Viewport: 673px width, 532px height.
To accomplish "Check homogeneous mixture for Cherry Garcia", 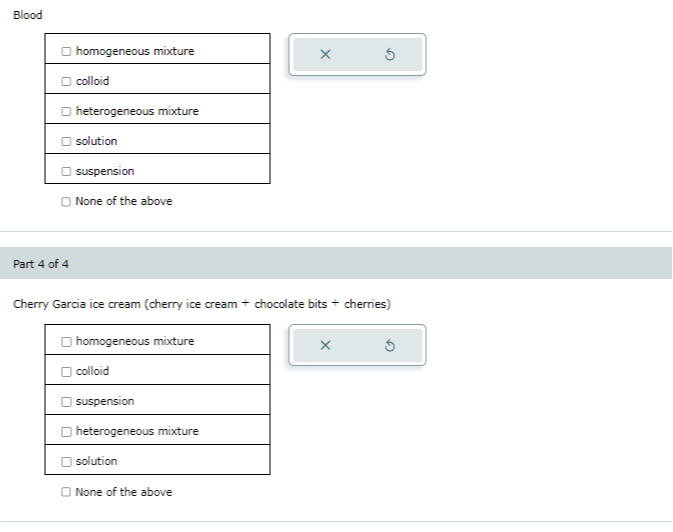I will point(66,341).
